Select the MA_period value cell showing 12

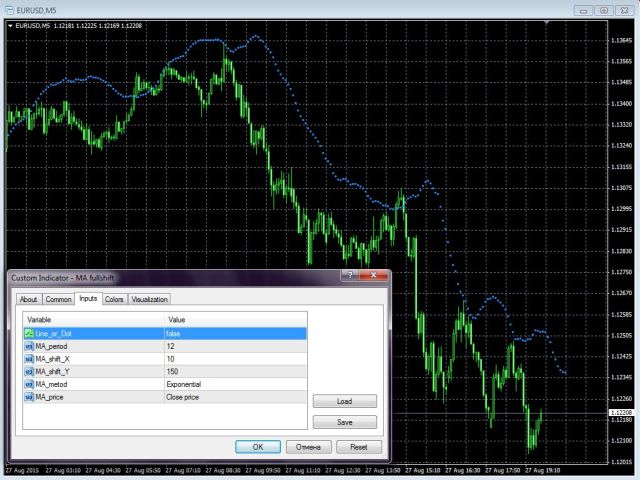coord(233,345)
